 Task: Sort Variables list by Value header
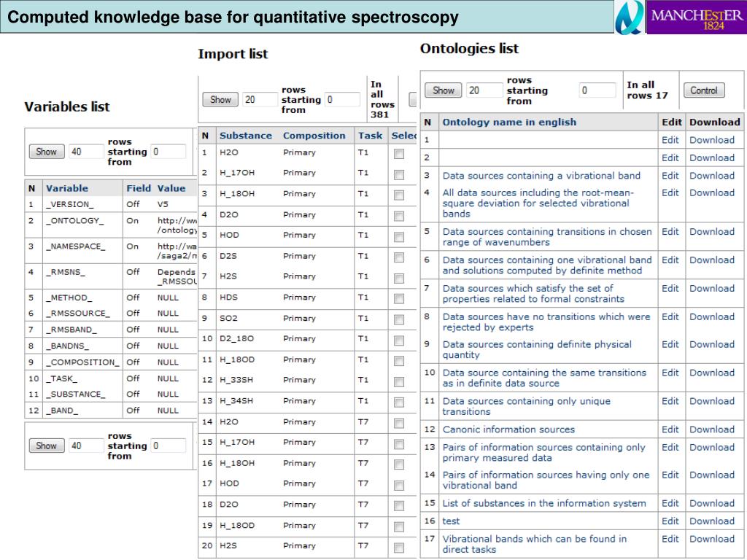pyautogui.click(x=171, y=188)
